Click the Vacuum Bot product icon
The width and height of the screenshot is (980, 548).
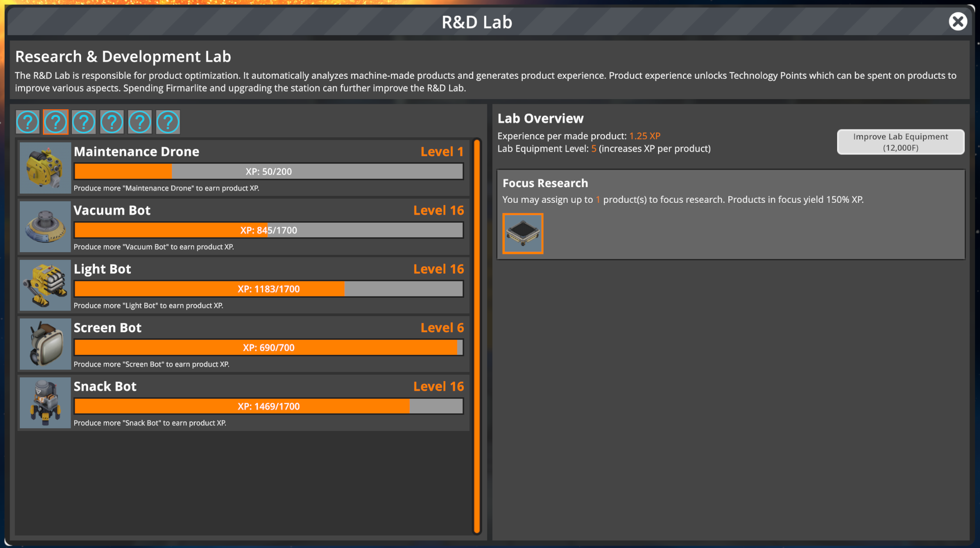tap(45, 226)
